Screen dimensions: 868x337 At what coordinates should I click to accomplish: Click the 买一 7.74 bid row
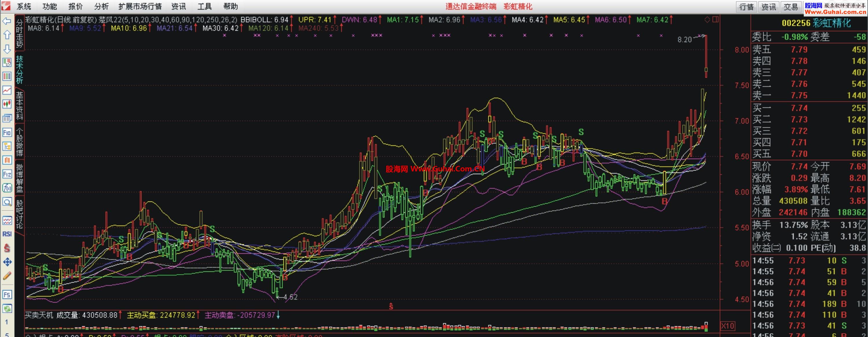pos(809,108)
